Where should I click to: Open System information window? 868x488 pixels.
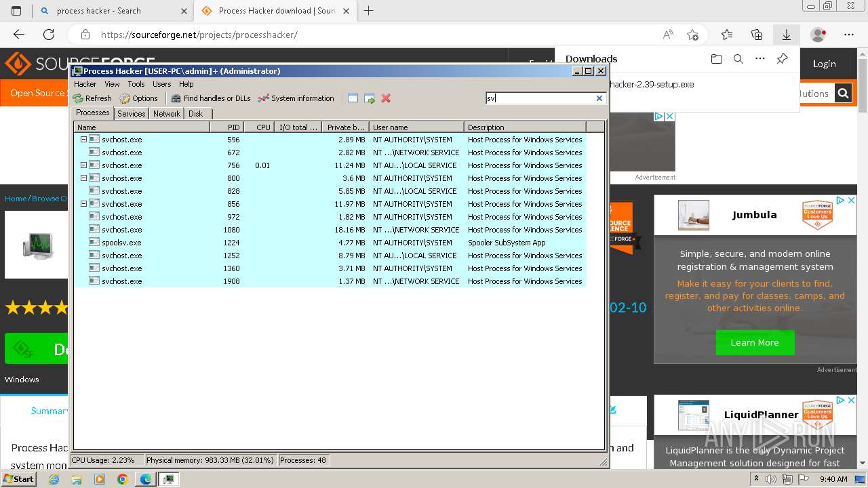296,98
